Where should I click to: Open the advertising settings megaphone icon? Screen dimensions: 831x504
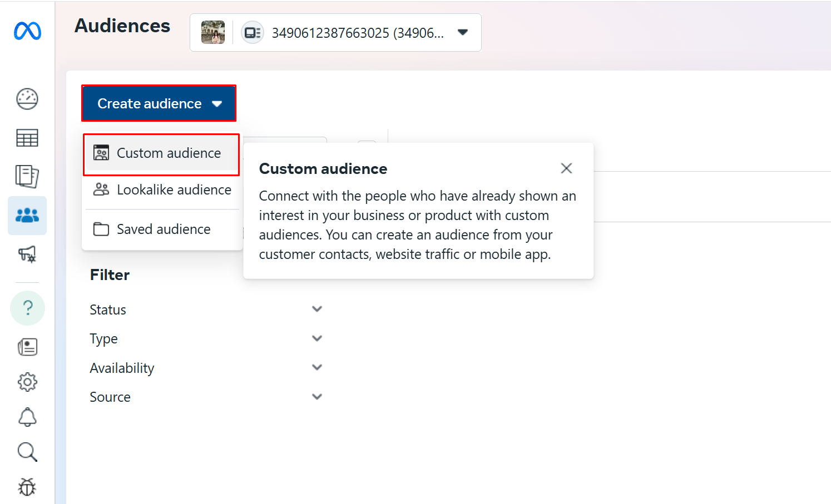[x=27, y=255]
